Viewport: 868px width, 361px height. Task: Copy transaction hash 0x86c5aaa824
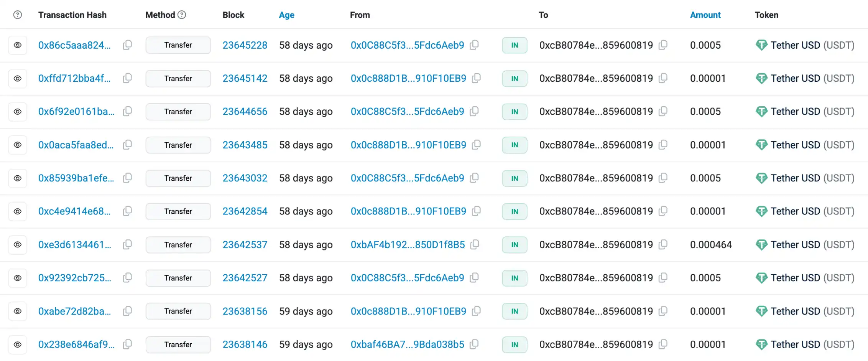tap(127, 45)
